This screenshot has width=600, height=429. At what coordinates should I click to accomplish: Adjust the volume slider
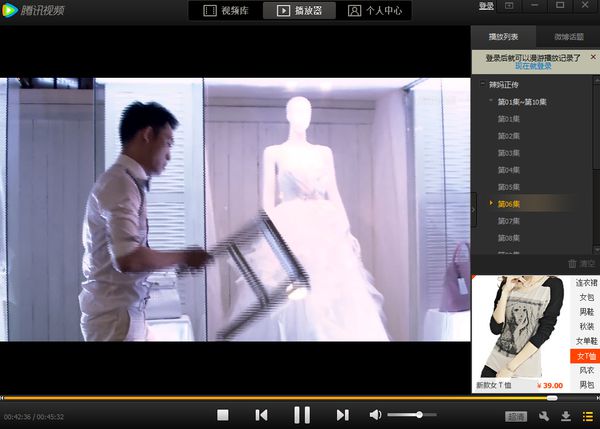pos(412,415)
